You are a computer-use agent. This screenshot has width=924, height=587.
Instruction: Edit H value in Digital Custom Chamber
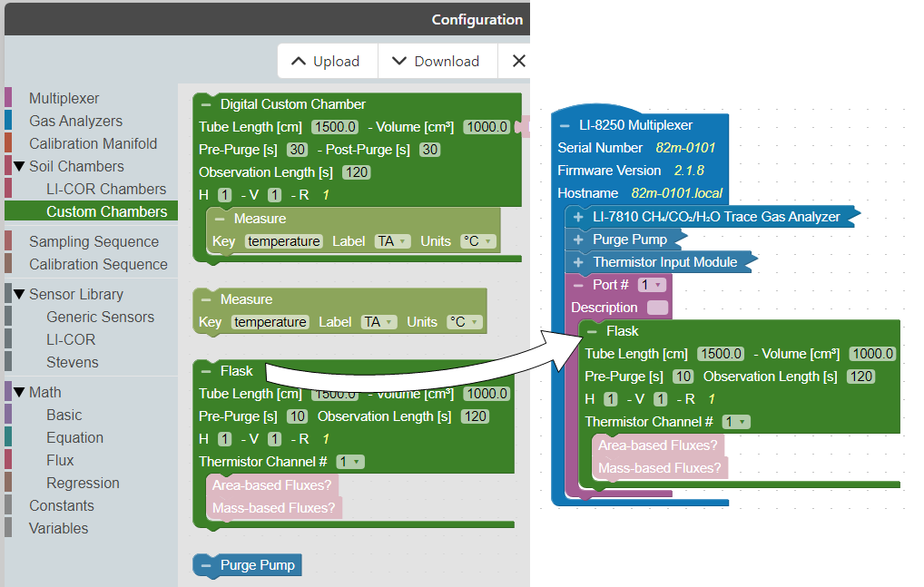(x=224, y=195)
